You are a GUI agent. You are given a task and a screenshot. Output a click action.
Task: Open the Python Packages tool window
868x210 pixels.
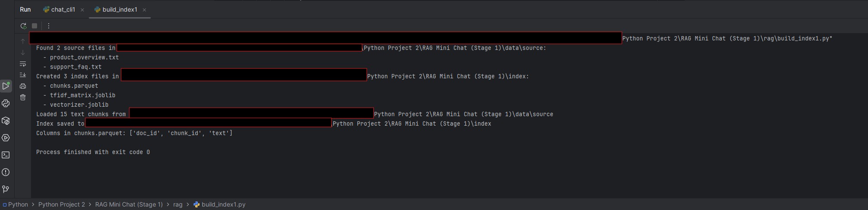pos(6,121)
